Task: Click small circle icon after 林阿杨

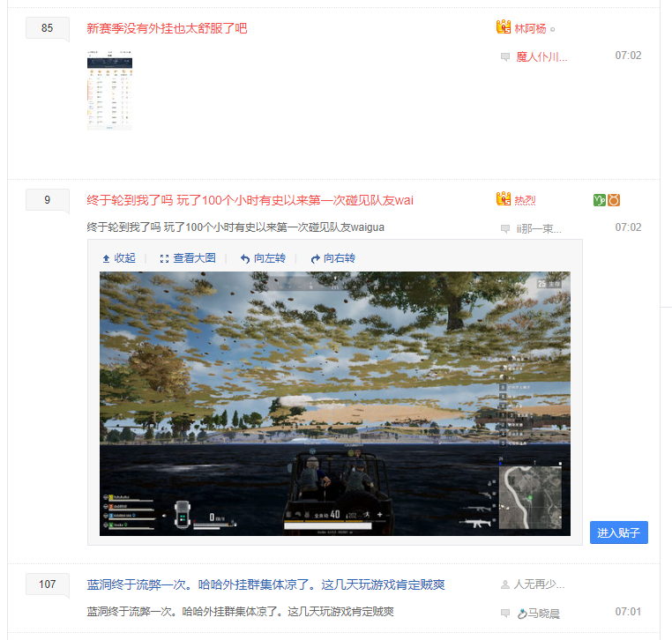Action: coord(552,30)
